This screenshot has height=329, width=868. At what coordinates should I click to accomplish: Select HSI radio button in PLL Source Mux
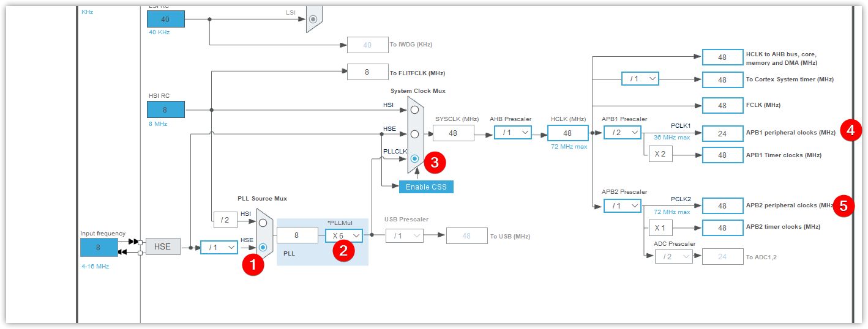(263, 223)
